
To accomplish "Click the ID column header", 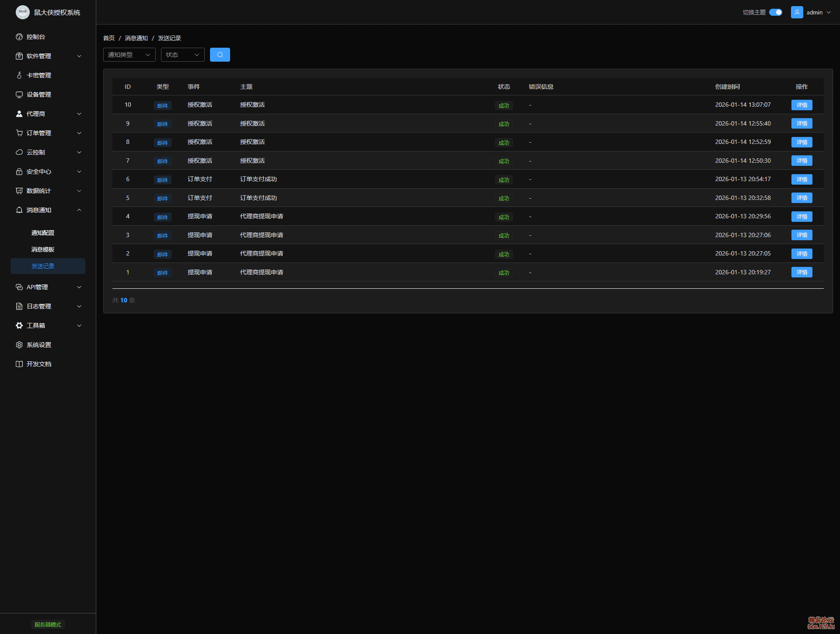I will click(x=128, y=87).
